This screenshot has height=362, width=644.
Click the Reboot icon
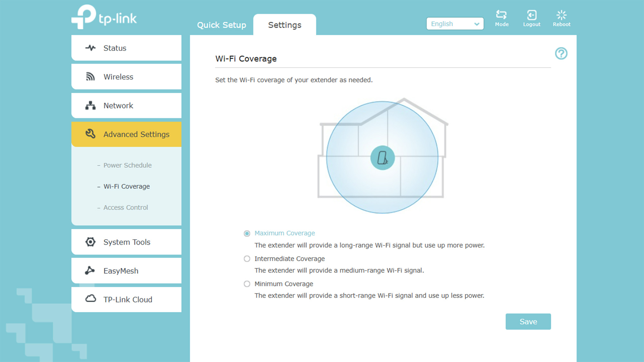click(x=561, y=15)
